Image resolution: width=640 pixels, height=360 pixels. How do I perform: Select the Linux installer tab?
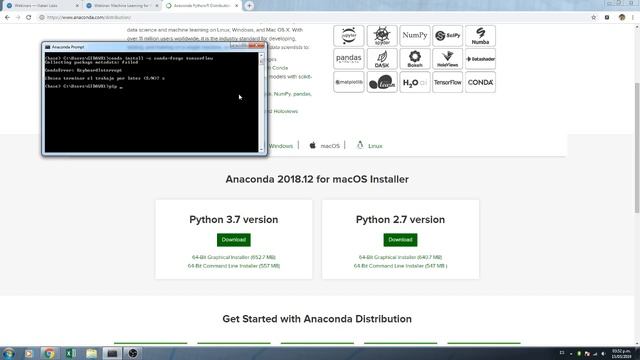369,146
